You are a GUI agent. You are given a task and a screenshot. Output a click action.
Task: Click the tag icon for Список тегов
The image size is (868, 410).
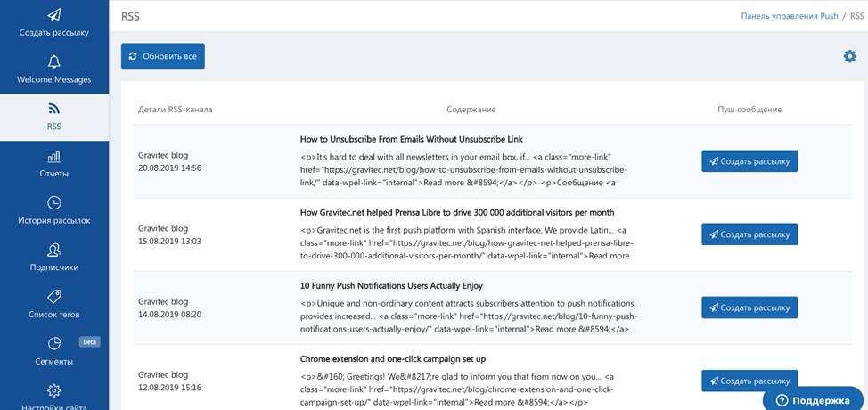click(x=53, y=297)
